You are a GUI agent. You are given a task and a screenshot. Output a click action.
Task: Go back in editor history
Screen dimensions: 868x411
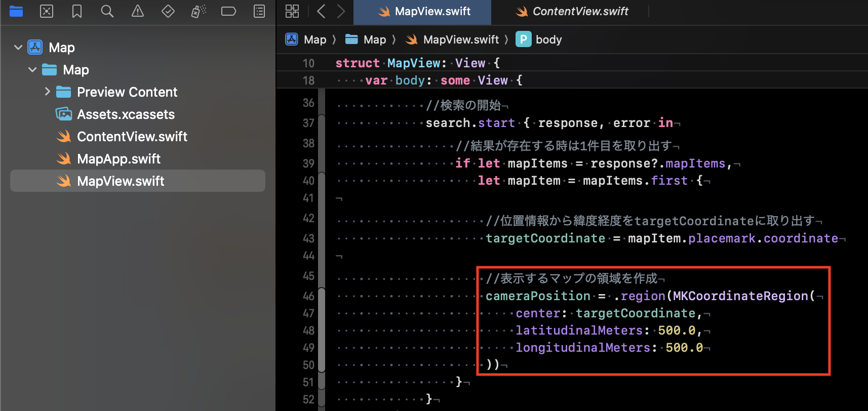coord(321,11)
